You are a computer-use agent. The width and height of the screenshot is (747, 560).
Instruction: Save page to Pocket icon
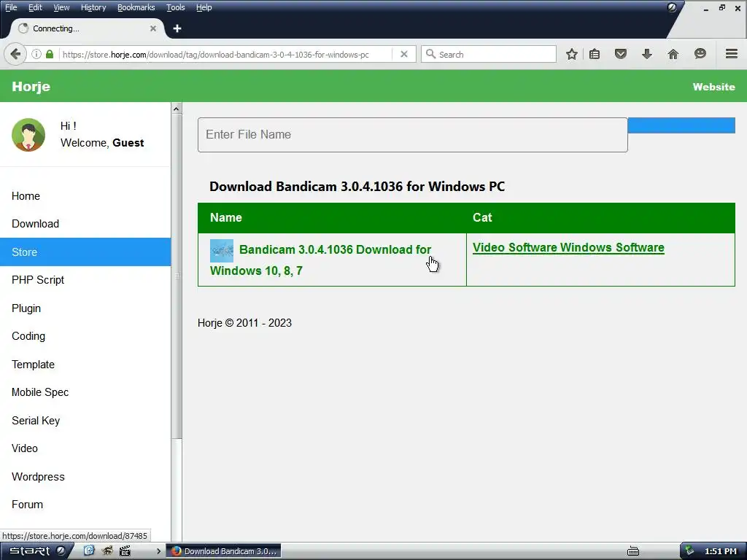621,54
